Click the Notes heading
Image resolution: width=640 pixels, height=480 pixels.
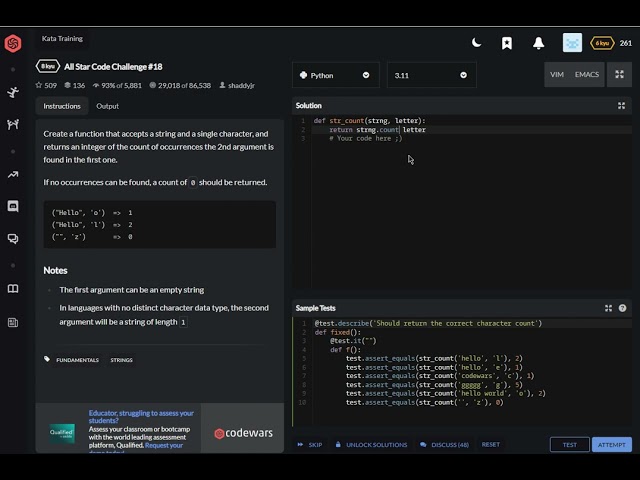point(55,271)
